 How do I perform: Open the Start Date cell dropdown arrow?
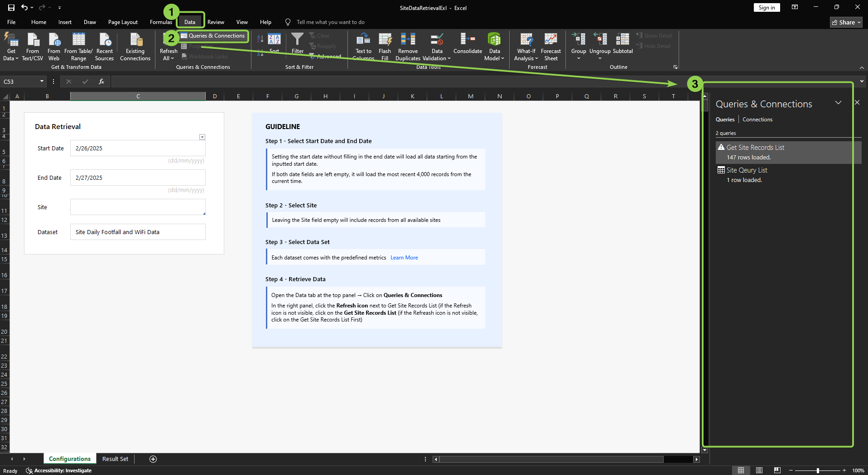coord(202,137)
